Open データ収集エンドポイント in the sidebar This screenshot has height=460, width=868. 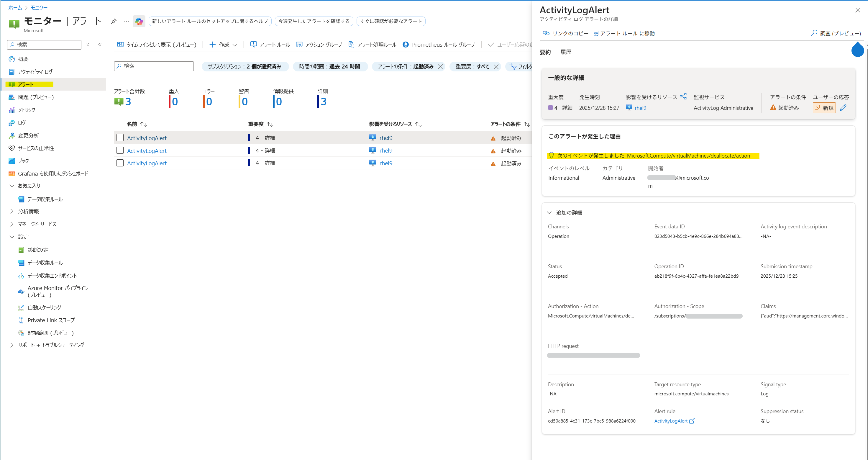52,276
